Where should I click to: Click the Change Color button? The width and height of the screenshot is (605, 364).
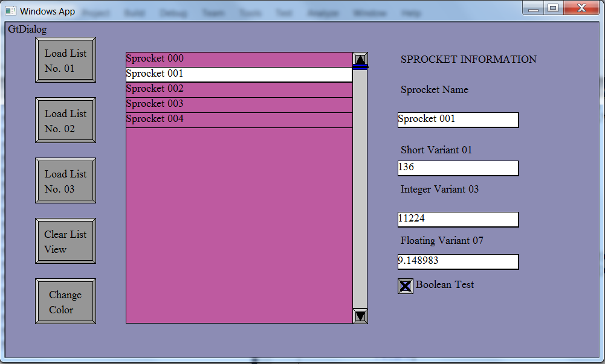[65, 301]
